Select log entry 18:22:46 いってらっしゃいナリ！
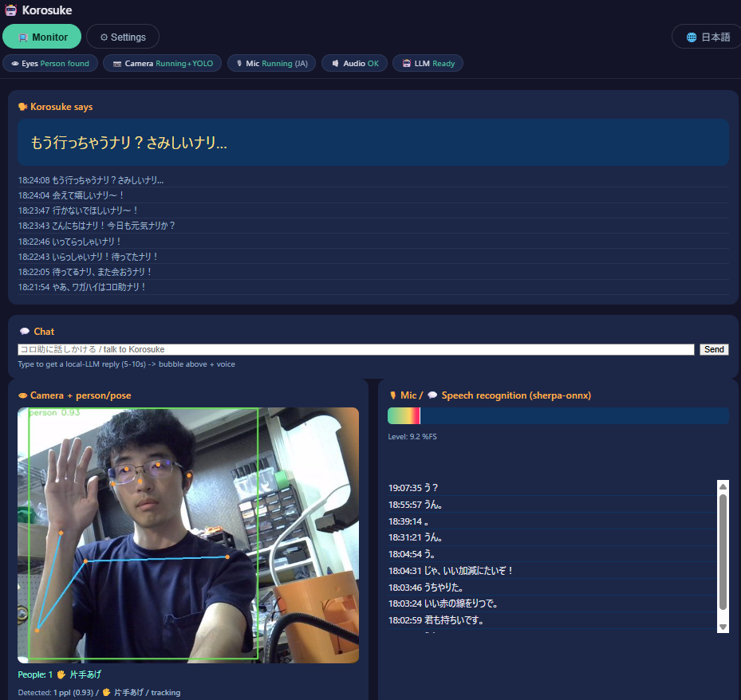The width and height of the screenshot is (741, 700). [x=372, y=242]
